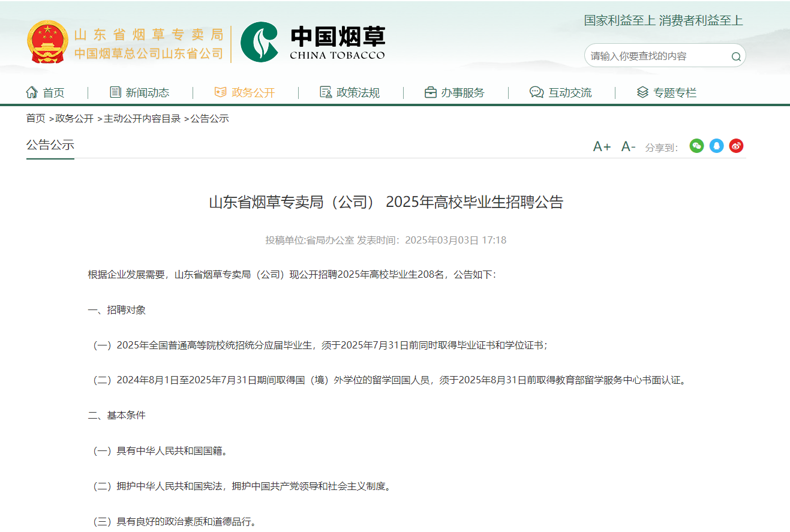Open the 新闻动态 menu item

click(148, 93)
